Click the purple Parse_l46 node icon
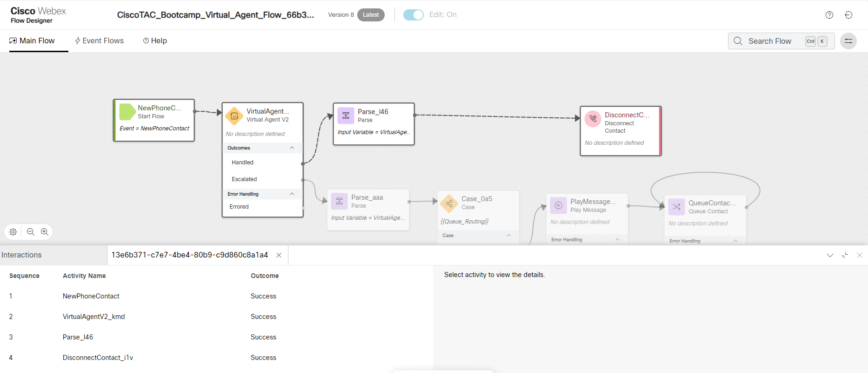 (x=346, y=116)
